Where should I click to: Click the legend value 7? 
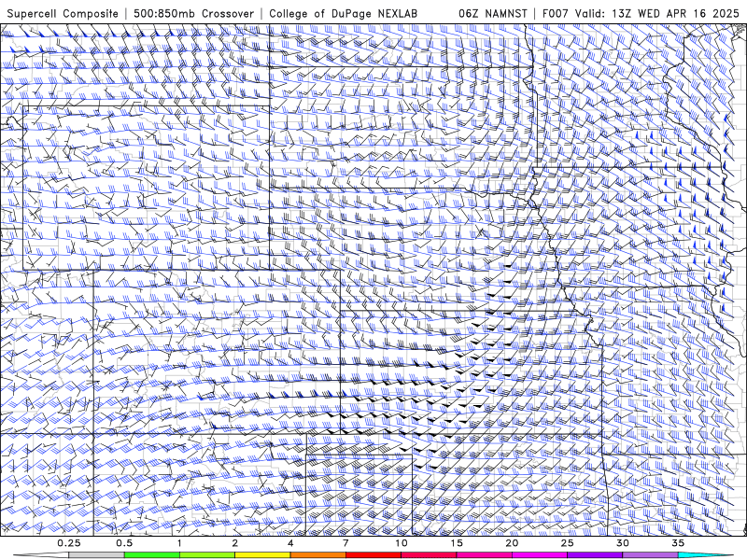[x=345, y=543]
